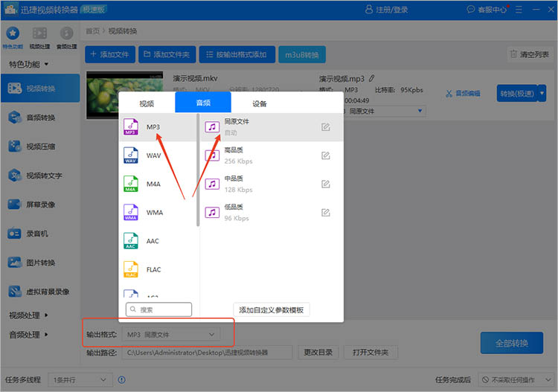Screen dimensions: 558x392
Task: Click the 添加文件 button
Action: 110,54
